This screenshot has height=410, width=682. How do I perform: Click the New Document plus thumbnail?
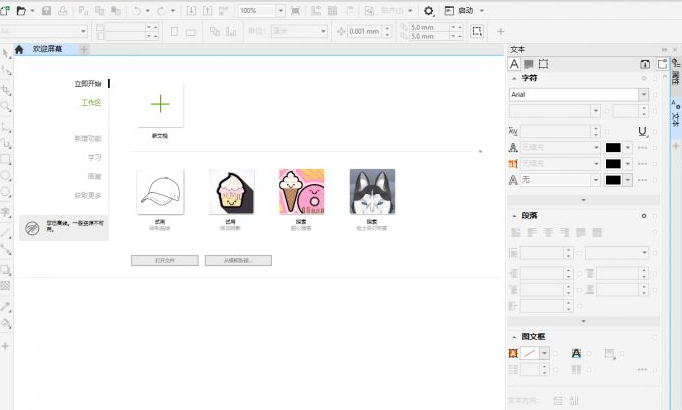(x=160, y=104)
